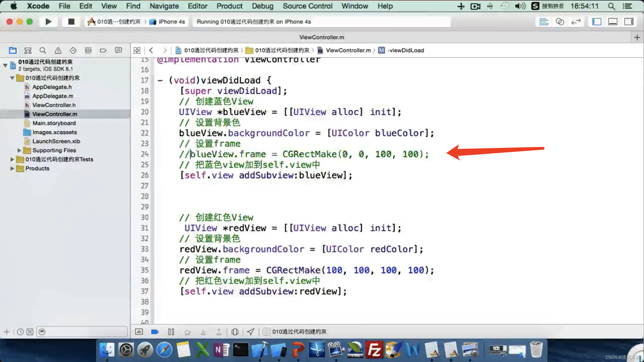Open the Source Control menu
Screen dimensions: 644x362
pos(307,6)
